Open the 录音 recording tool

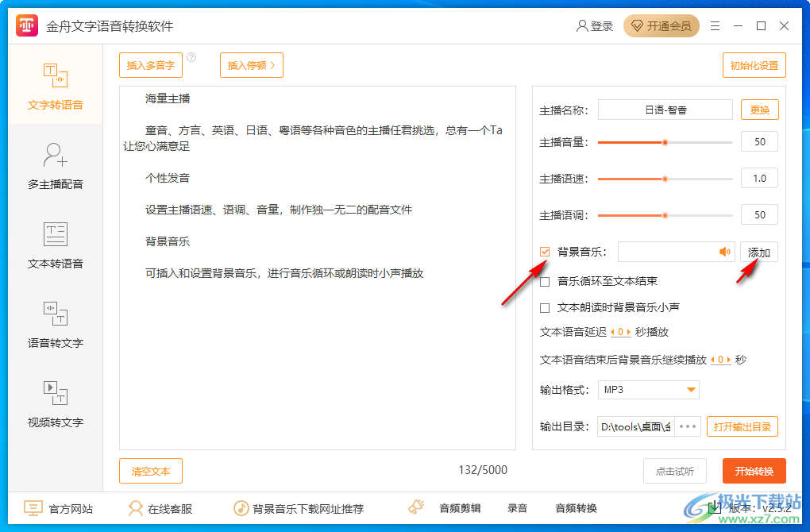517,508
